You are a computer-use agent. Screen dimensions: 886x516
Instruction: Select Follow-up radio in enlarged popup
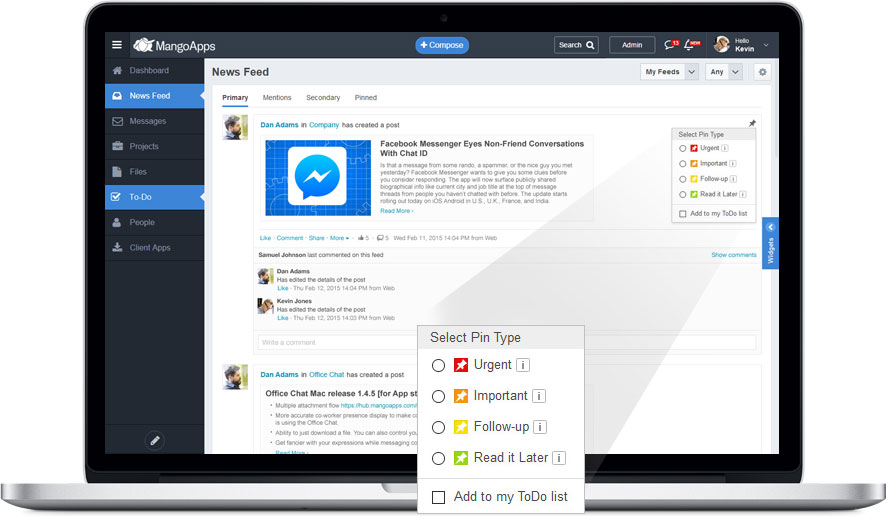(438, 428)
